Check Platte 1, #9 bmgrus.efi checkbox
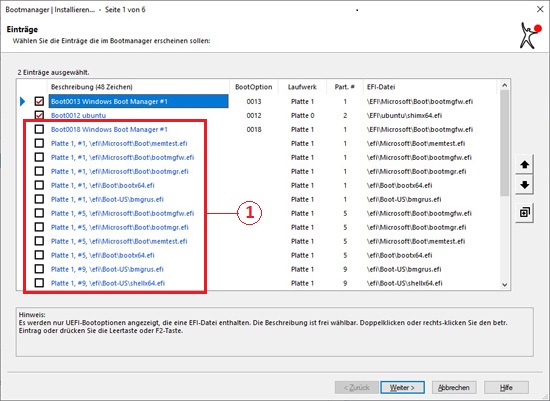Viewport: 550px width, 401px height. 39,269
